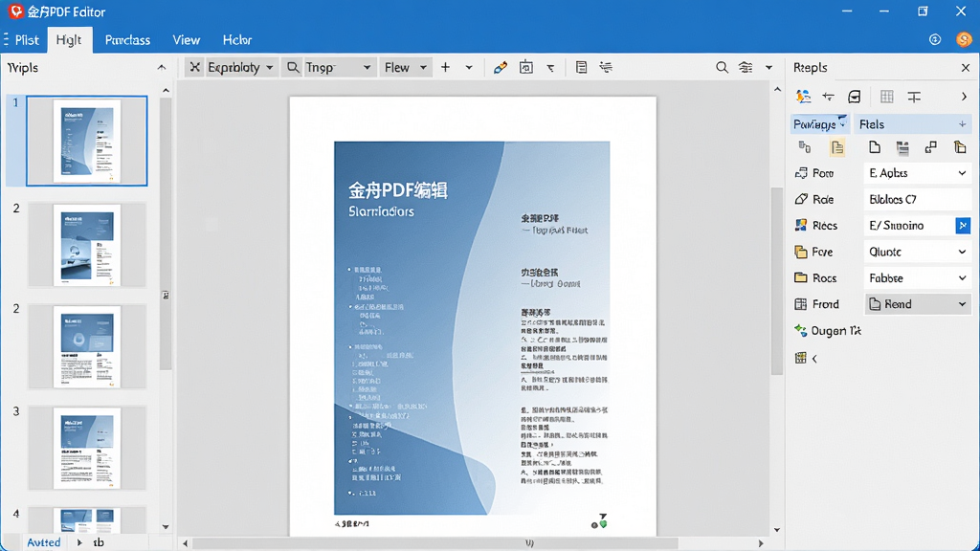980x551 pixels.
Task: Click the Dugen Tk option
Action: click(828, 330)
